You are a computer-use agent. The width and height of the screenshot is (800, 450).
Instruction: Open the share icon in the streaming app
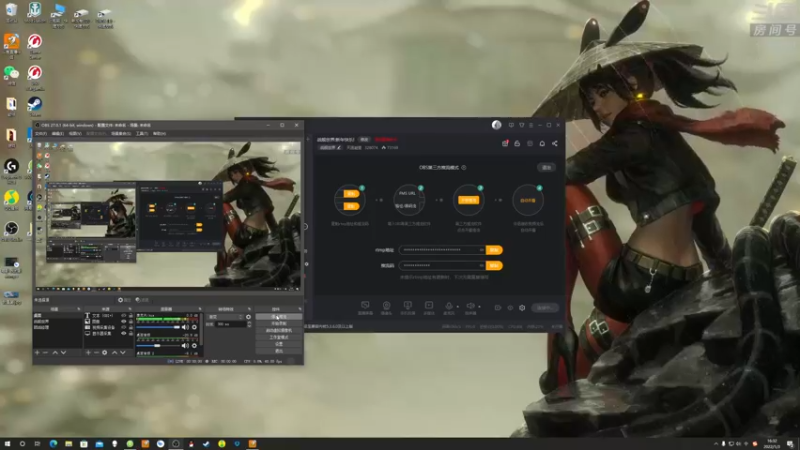click(x=555, y=143)
